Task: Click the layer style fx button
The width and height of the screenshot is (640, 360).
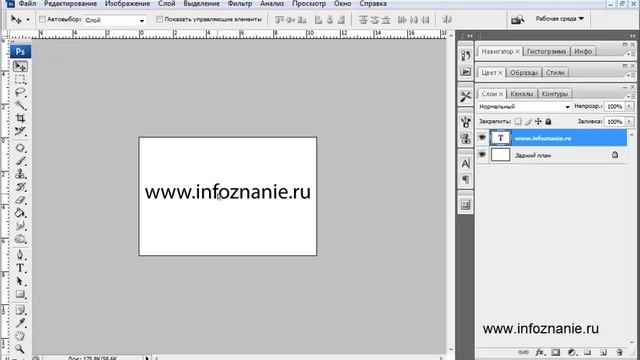Action: tap(540, 352)
